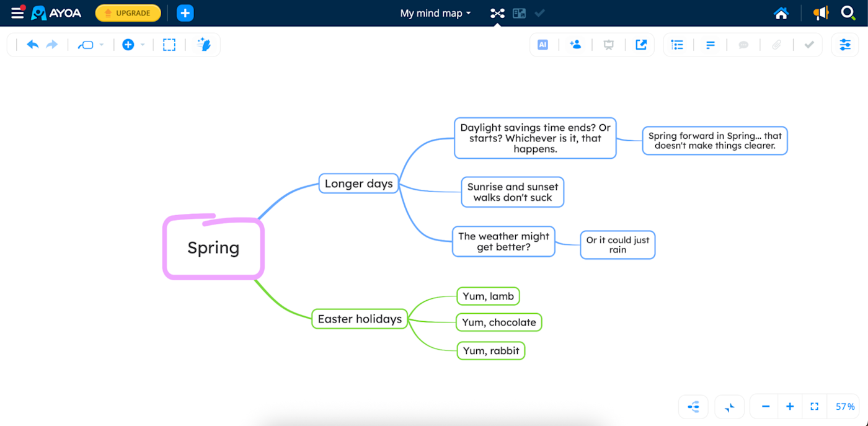Open the settings sliders panel icon

click(x=845, y=45)
